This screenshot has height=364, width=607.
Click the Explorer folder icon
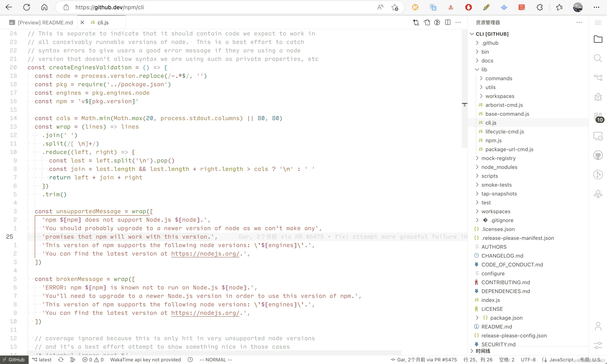point(598,39)
